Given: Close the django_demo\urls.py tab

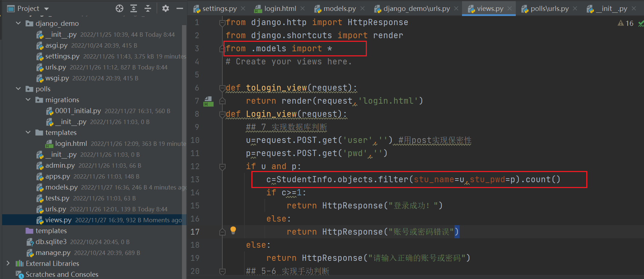Looking at the screenshot, I should (x=456, y=8).
